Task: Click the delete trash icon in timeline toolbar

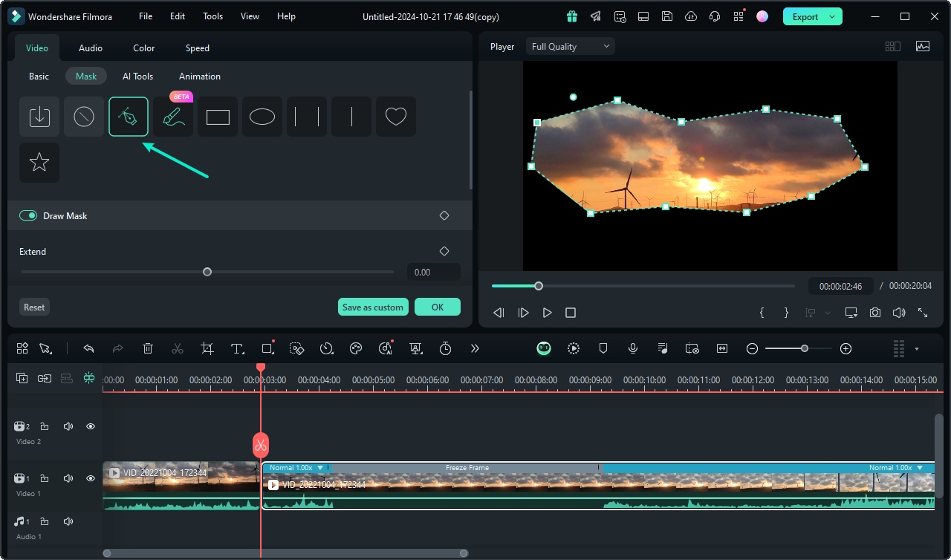Action: pyautogui.click(x=148, y=348)
